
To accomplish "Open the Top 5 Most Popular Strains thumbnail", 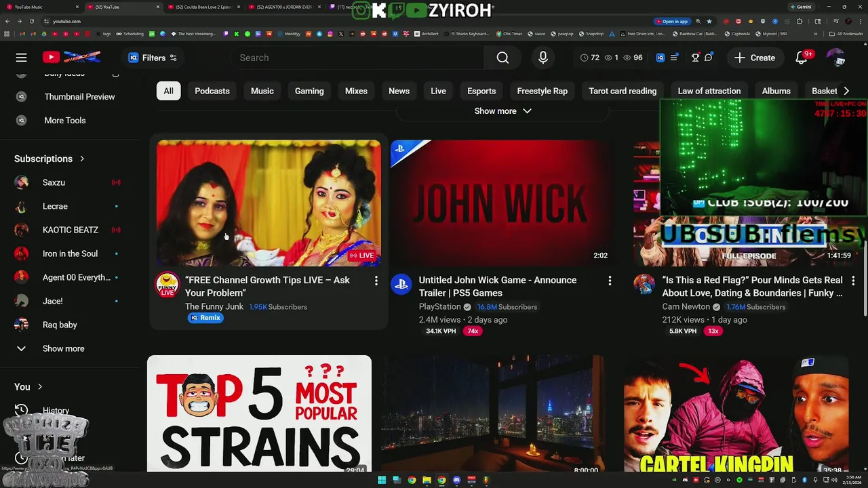I will tap(259, 413).
